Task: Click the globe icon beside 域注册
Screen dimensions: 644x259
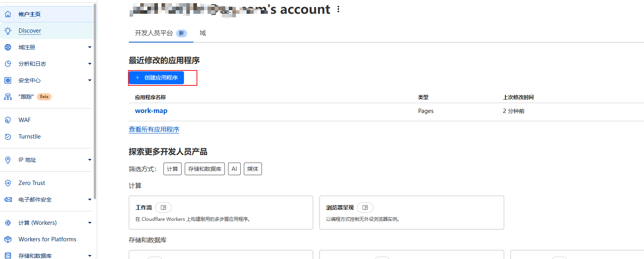Action: coord(8,47)
